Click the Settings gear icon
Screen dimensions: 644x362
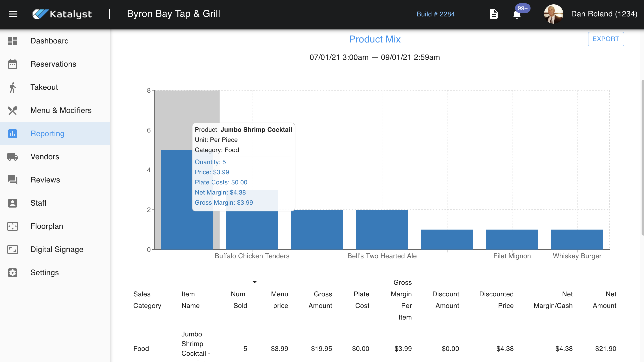coord(13,272)
